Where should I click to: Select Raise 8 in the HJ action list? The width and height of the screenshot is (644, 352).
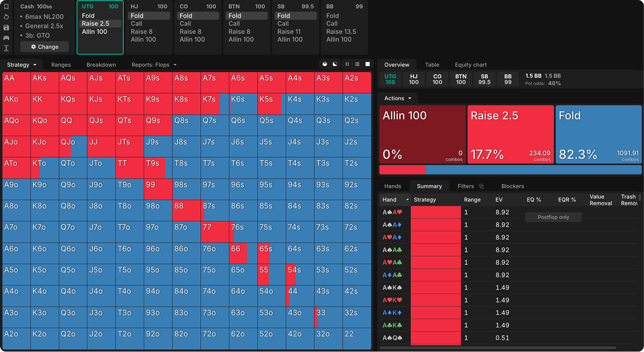(x=141, y=32)
